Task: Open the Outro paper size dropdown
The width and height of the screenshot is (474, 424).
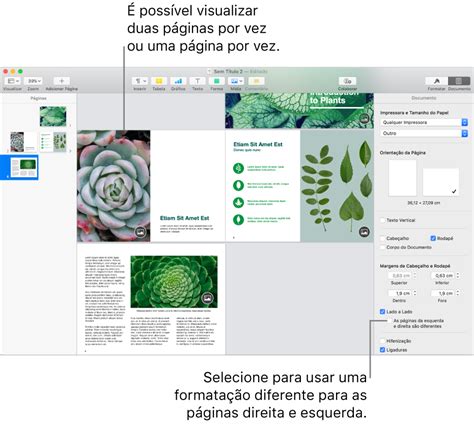Action: click(424, 133)
